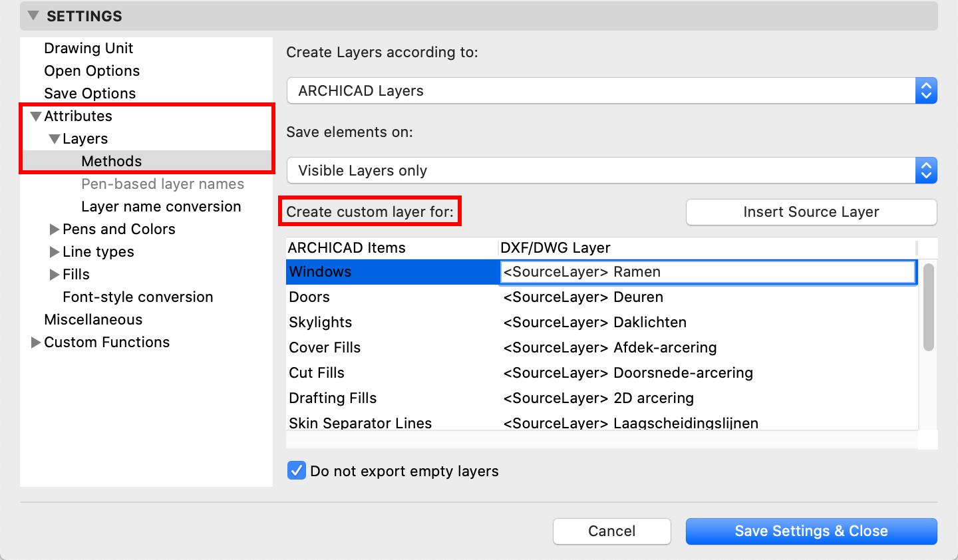Click Insert Source Layer button
The image size is (958, 560).
[811, 211]
